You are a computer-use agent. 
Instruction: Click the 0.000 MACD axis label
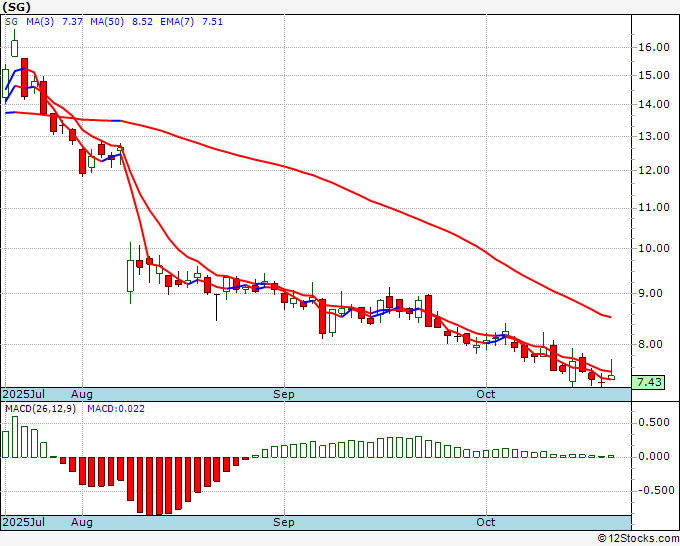[654, 457]
